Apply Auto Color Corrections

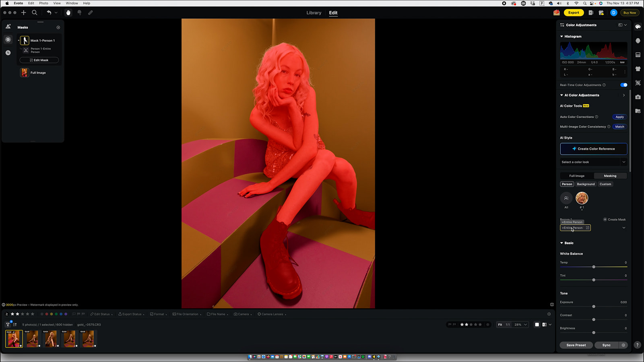pos(619,117)
